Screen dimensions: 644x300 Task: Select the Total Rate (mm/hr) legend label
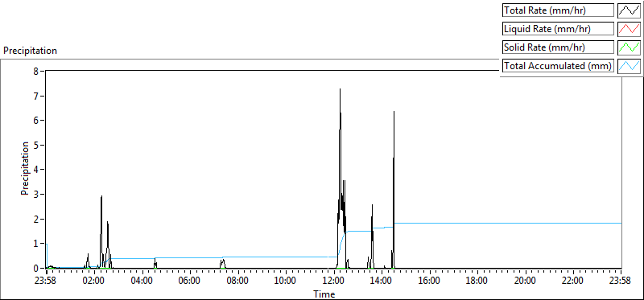coord(558,10)
